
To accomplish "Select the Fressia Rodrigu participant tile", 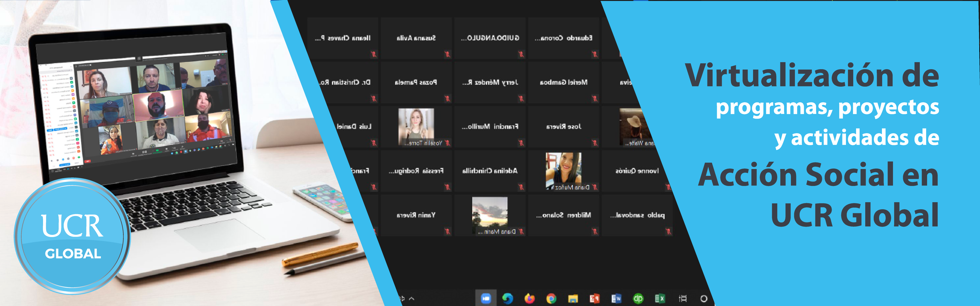I will (x=416, y=171).
